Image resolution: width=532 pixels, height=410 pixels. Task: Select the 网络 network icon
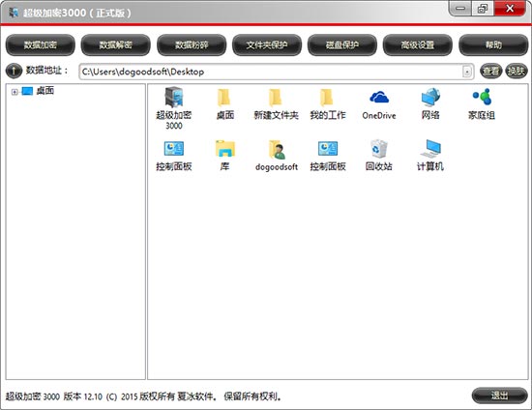pos(430,98)
